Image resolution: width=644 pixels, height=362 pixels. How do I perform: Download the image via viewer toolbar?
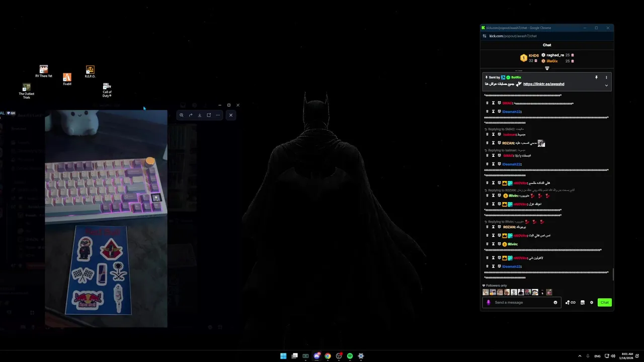[200, 115]
